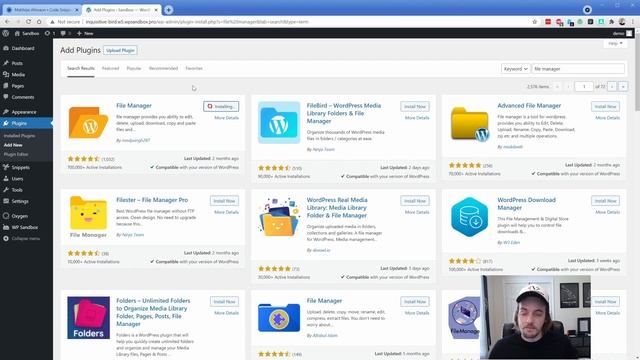Open the comments bubble in admin bar

tap(65, 33)
